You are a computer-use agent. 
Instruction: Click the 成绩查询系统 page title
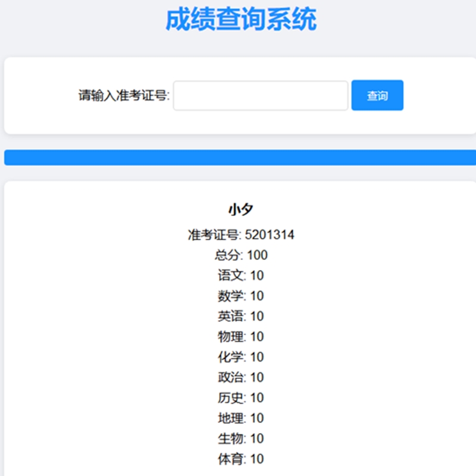[x=240, y=20]
